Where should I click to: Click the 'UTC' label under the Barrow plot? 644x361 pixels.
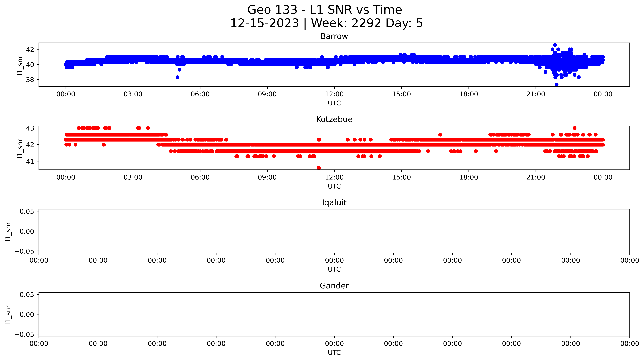(334, 103)
